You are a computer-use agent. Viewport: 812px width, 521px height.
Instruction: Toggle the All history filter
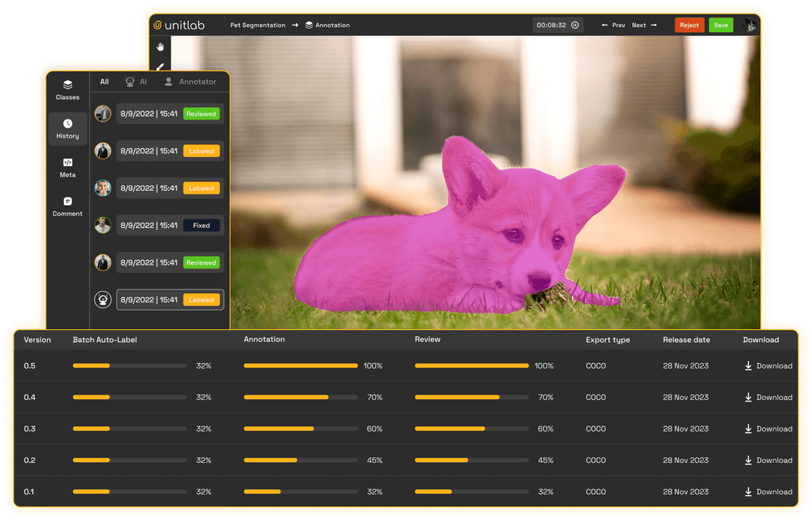104,81
